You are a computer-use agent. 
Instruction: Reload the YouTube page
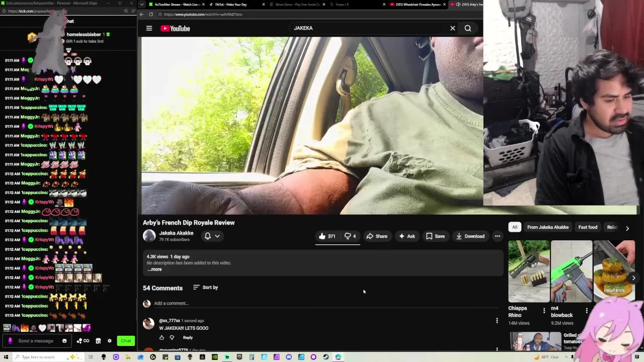click(150, 14)
